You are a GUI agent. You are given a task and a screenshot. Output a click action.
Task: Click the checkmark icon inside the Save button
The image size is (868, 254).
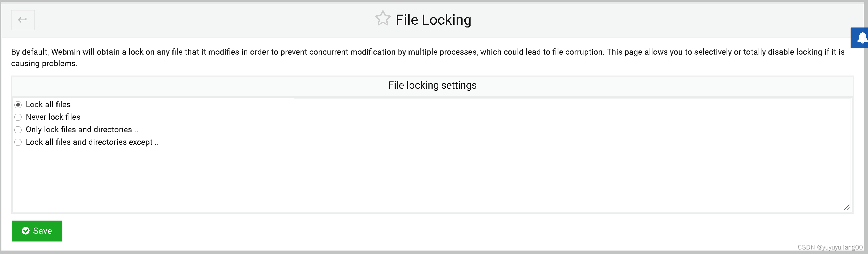click(26, 231)
